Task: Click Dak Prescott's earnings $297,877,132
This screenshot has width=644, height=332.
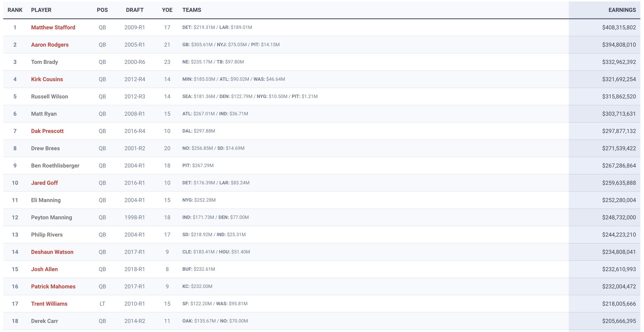Action: (x=619, y=131)
